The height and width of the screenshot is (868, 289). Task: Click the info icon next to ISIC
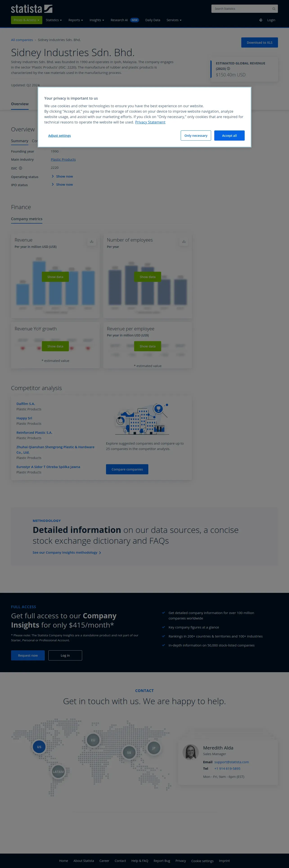[20, 168]
